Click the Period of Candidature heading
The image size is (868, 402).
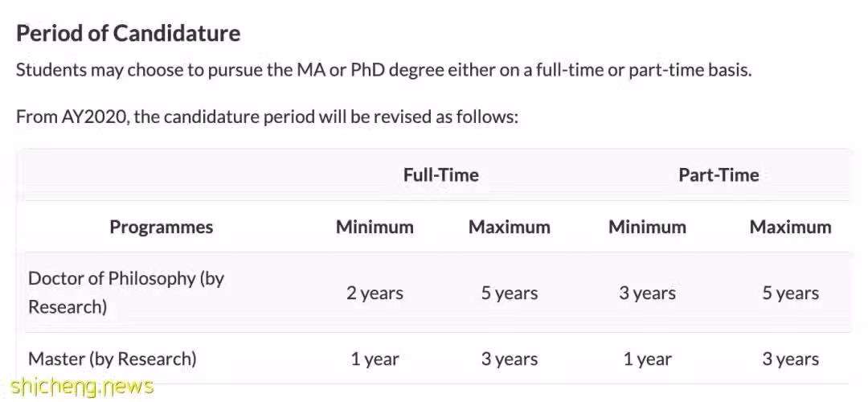(129, 34)
